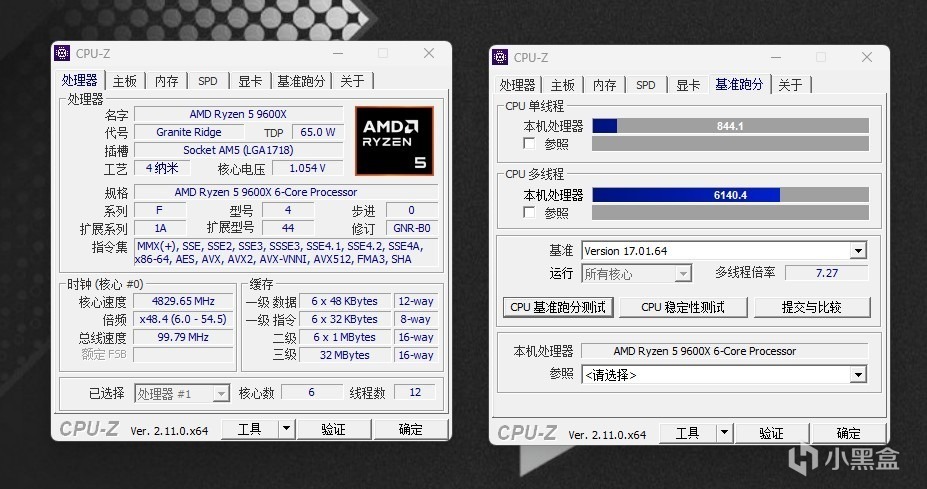Screen dimensions: 927x489
Task: Click 确定 button in left window
Action: point(410,429)
